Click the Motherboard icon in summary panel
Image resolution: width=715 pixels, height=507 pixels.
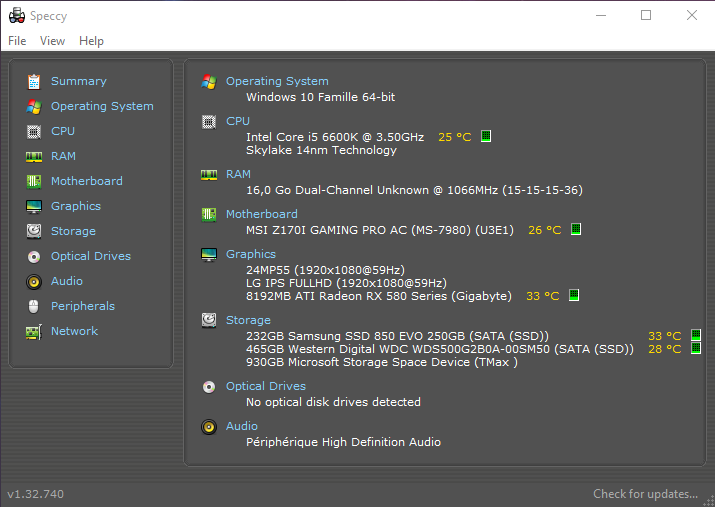pyautogui.click(x=209, y=214)
